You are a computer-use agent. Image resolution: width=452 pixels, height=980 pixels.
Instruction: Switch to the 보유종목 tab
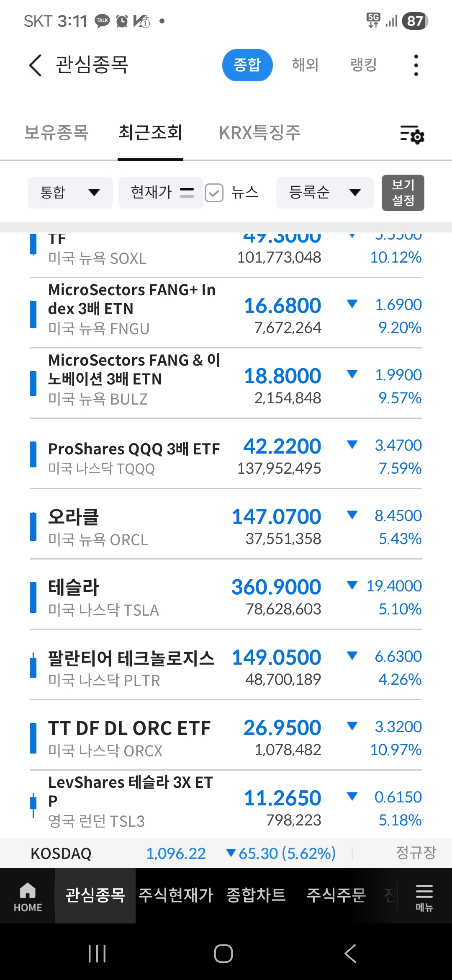point(56,133)
